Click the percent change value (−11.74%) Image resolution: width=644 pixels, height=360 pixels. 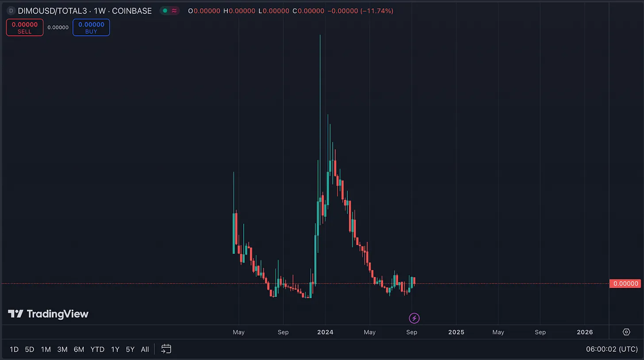coord(377,11)
